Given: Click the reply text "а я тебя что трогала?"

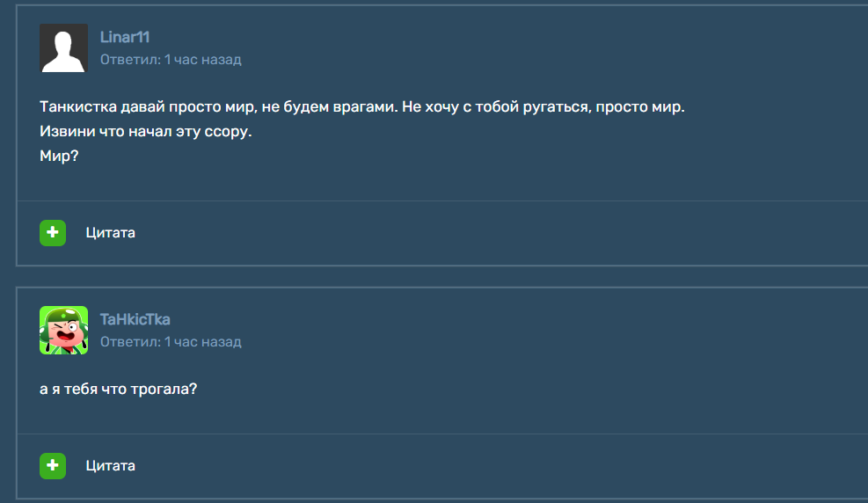Looking at the screenshot, I should [118, 389].
